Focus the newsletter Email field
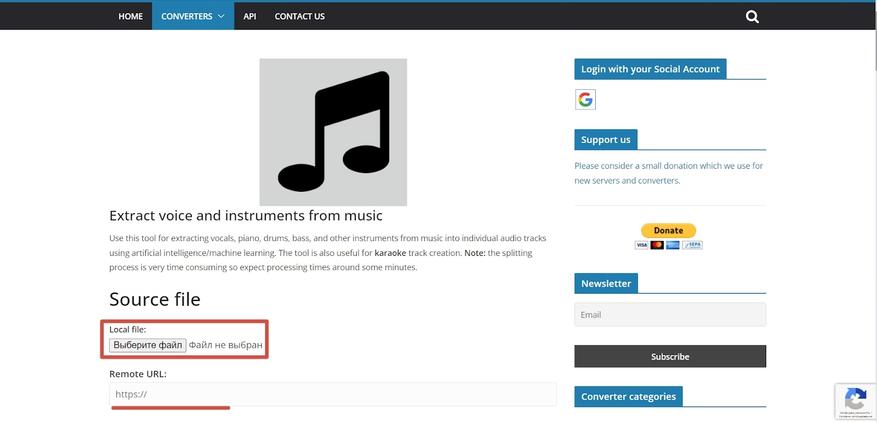 (670, 314)
